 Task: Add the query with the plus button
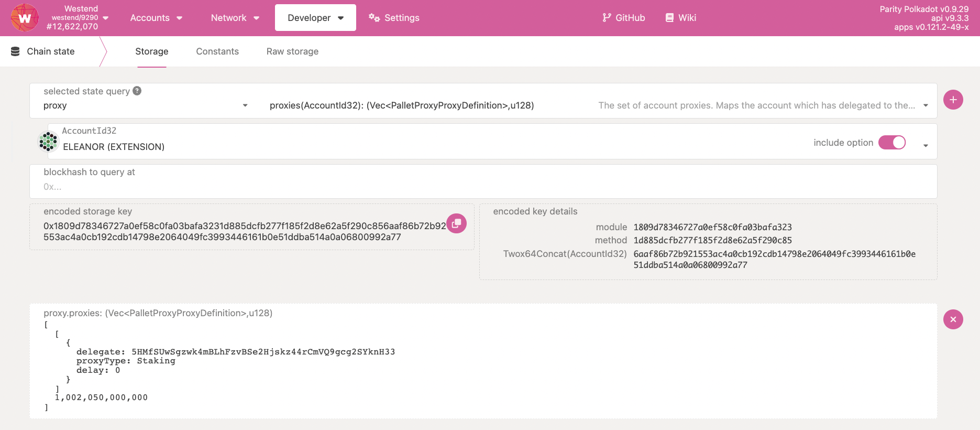point(953,100)
